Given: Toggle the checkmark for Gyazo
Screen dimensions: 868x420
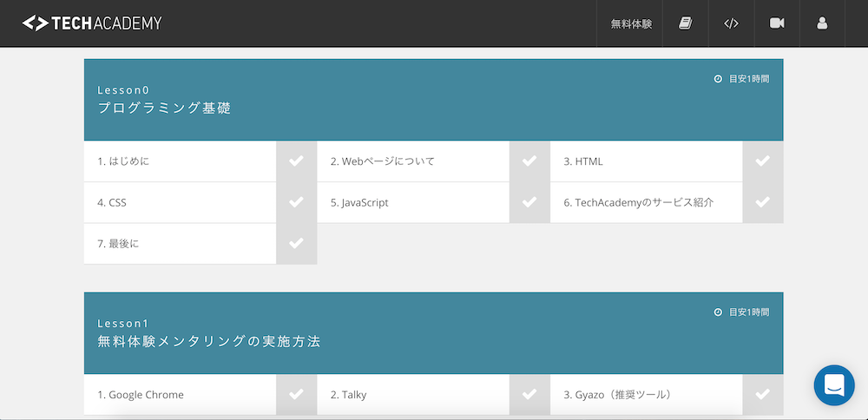Looking at the screenshot, I should (763, 395).
